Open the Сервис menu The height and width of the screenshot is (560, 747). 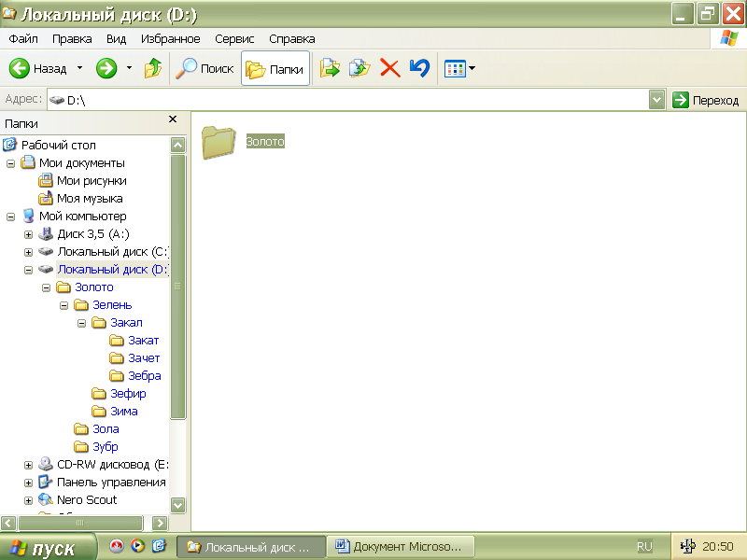coord(234,39)
